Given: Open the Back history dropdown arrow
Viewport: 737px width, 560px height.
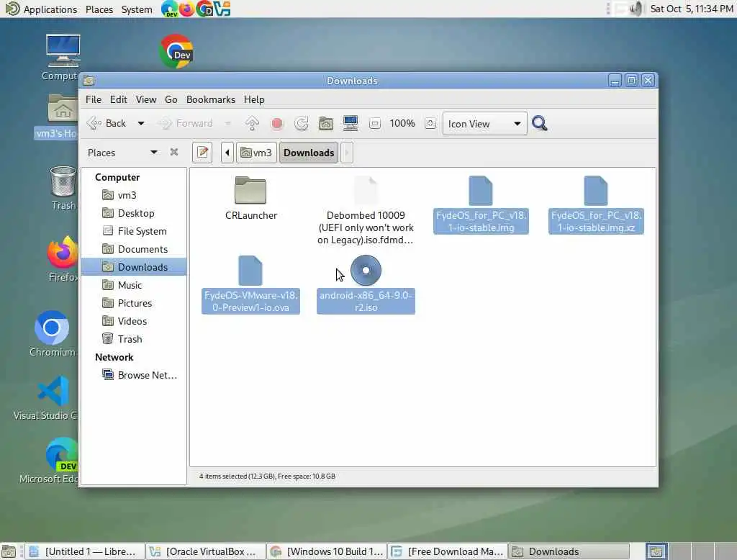Looking at the screenshot, I should (141, 124).
